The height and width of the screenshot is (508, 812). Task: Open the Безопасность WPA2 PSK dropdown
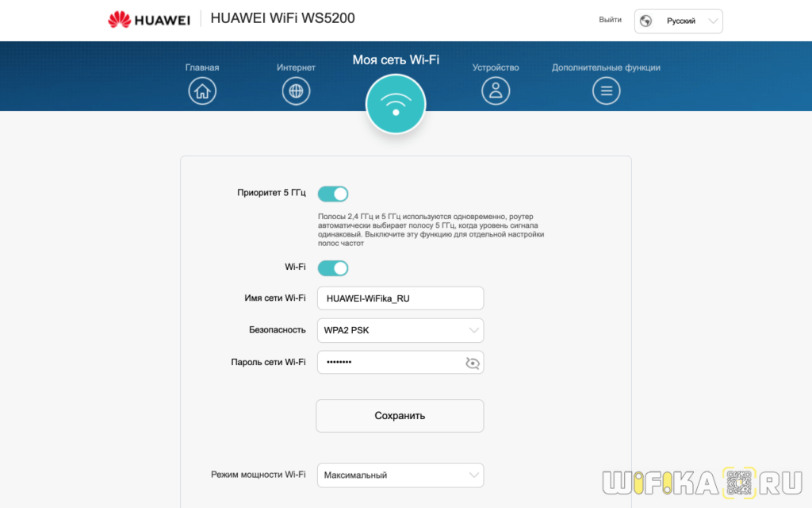[x=400, y=330]
